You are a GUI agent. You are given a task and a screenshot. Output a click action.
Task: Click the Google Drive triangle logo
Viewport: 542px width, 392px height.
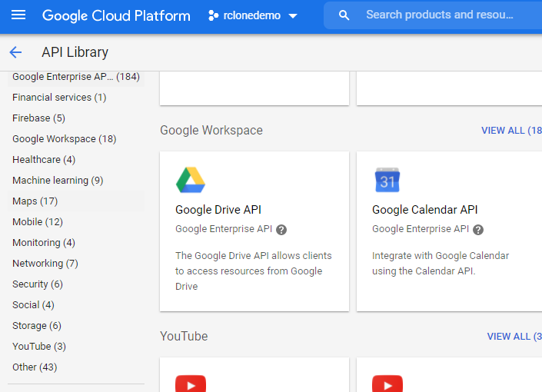[x=191, y=180]
